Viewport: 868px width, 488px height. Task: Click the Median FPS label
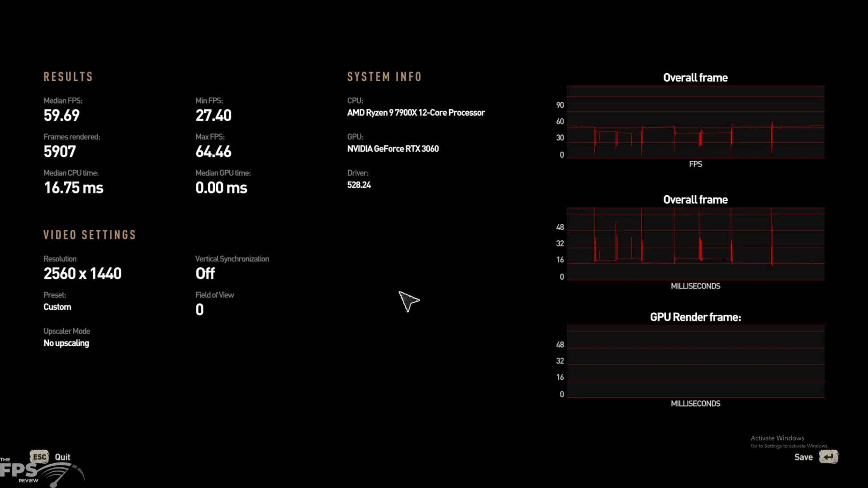click(63, 101)
